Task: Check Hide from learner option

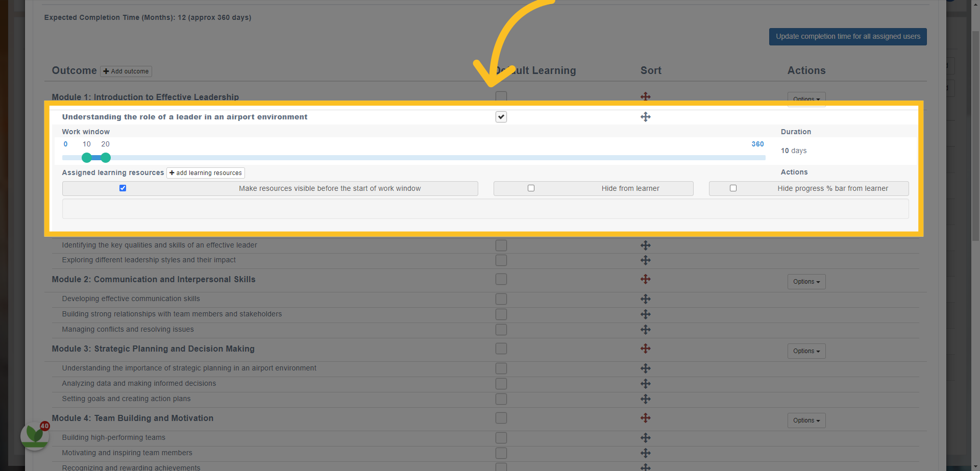Action: coord(531,188)
